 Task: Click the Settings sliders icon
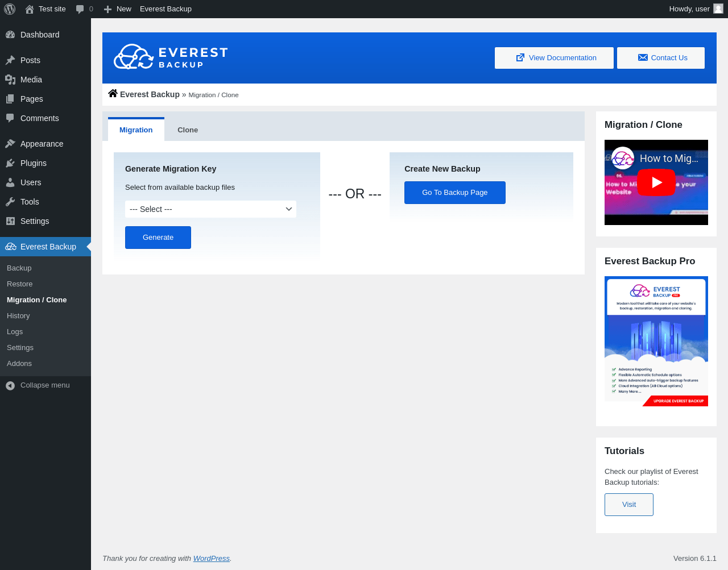click(x=10, y=221)
